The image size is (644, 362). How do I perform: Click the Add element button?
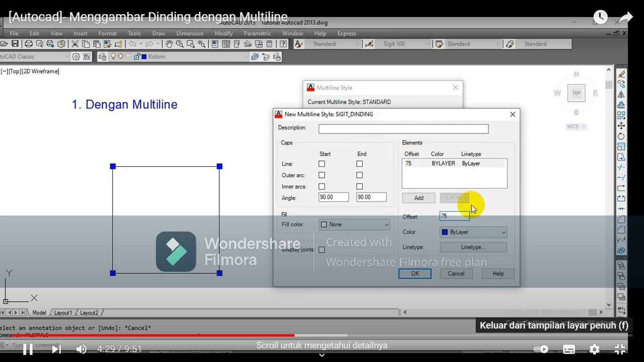[419, 198]
